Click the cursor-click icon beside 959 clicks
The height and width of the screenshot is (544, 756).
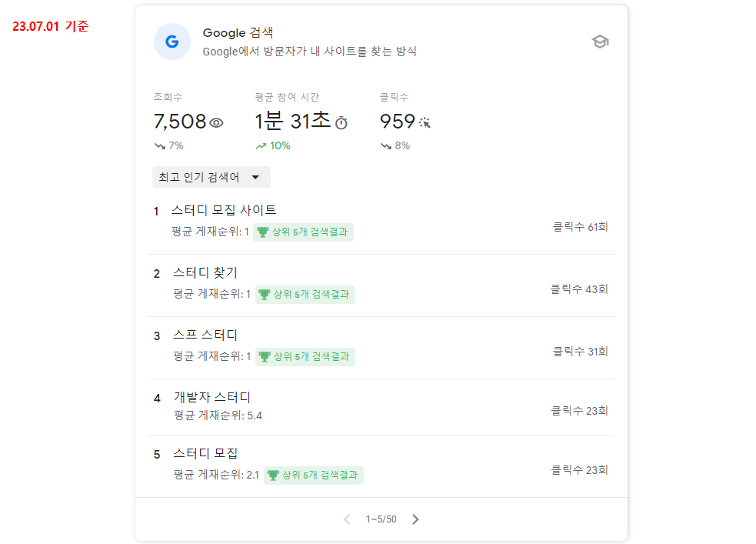click(x=424, y=122)
